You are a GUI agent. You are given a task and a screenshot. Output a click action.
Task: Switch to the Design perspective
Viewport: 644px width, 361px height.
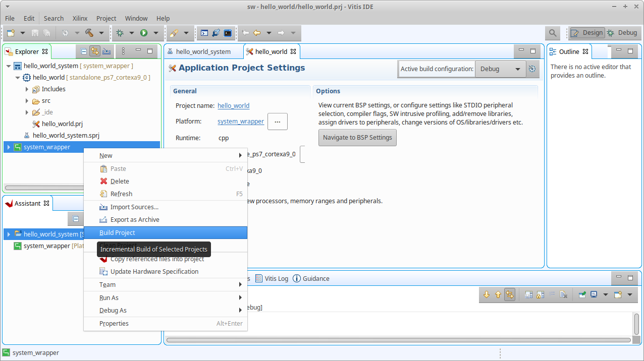(587, 33)
